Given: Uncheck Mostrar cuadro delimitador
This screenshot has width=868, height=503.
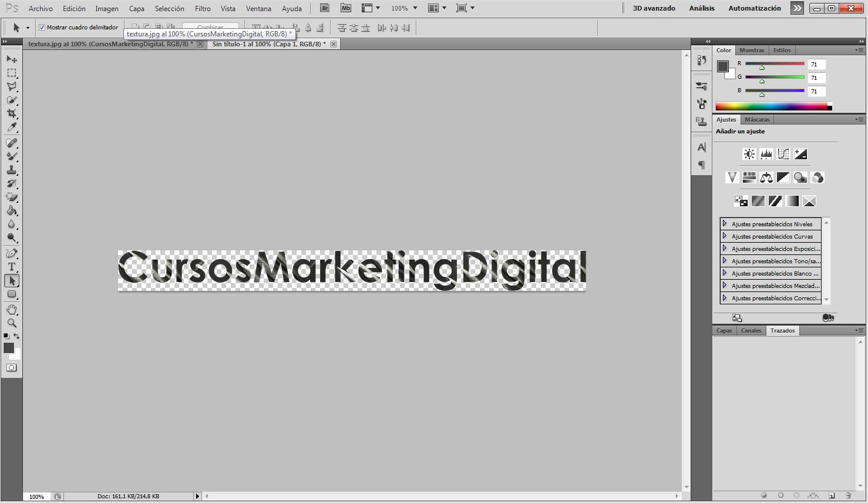Looking at the screenshot, I should (41, 27).
